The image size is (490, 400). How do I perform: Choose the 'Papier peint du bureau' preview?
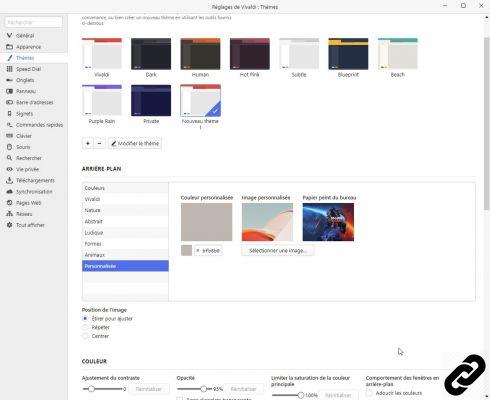328,222
